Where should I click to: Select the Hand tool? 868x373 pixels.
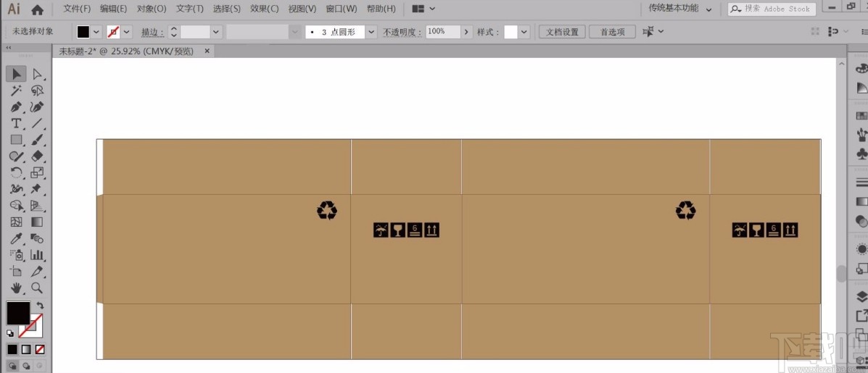[x=16, y=288]
